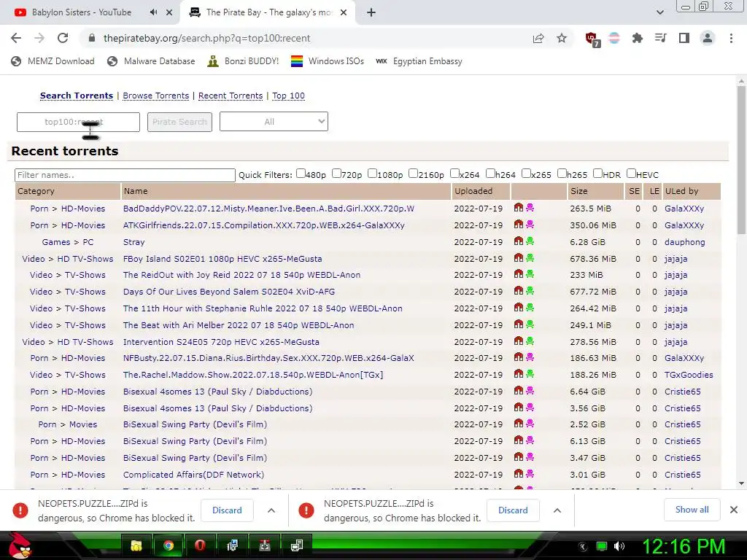The width and height of the screenshot is (747, 560).
Task: Open uploader dauphong link
Action: (684, 242)
